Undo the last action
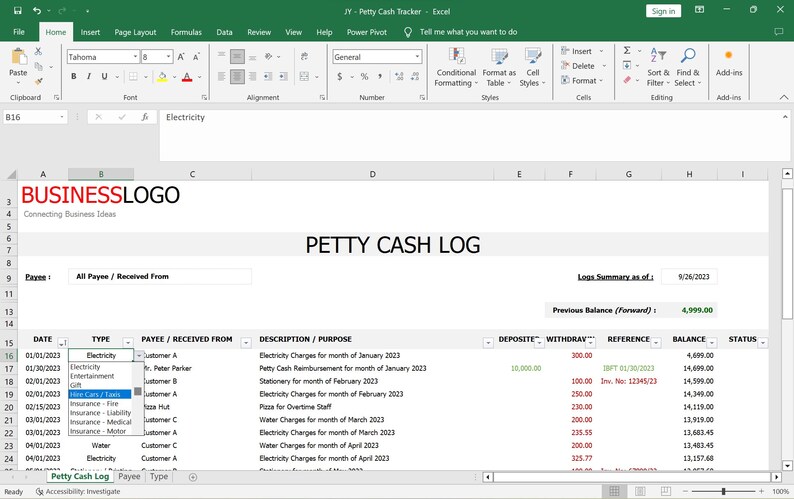794x499 pixels. pos(36,11)
